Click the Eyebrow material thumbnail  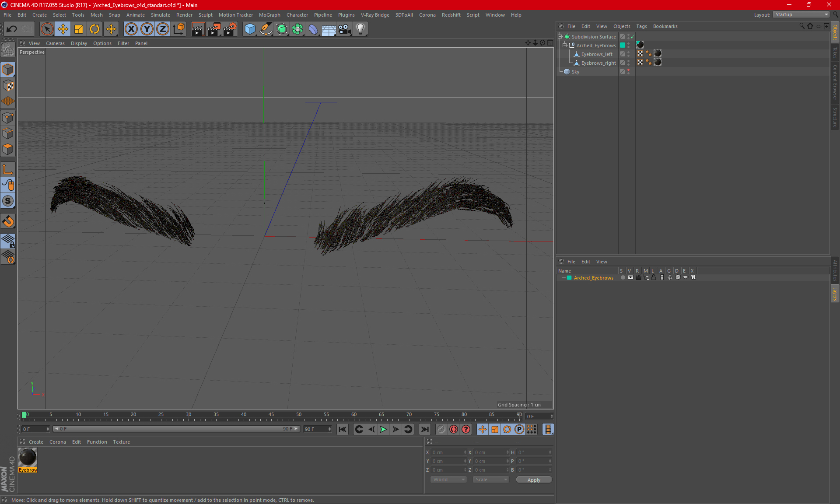point(28,457)
